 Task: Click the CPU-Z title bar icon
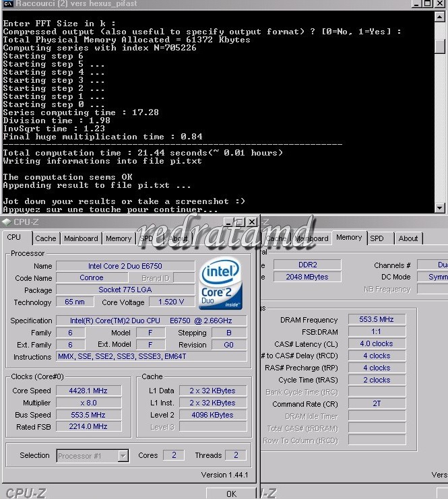[6, 222]
